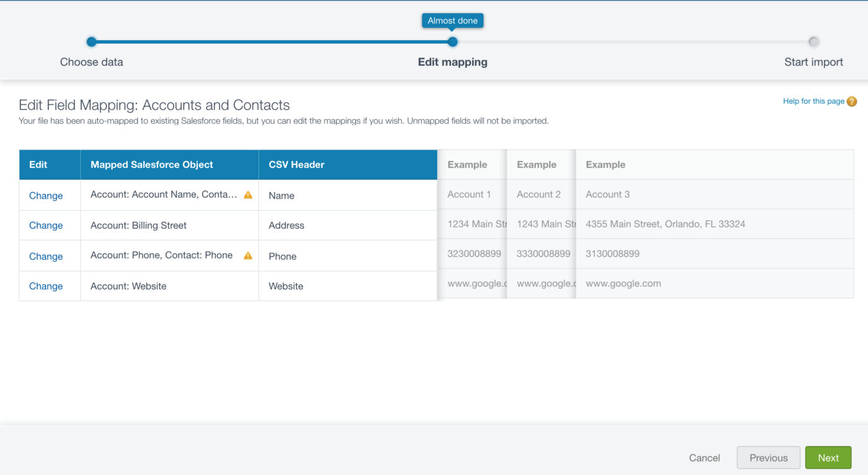Click the 3130008899 phone example cell
868x475 pixels.
[x=715, y=254]
